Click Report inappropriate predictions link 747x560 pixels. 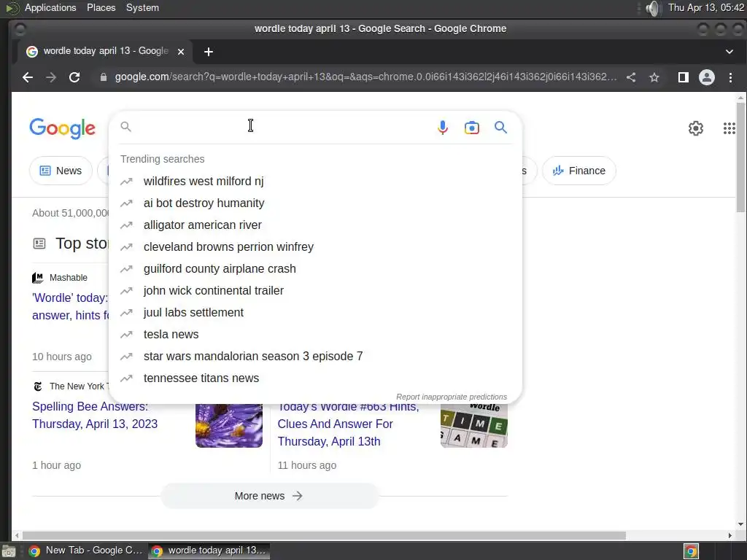coord(451,397)
